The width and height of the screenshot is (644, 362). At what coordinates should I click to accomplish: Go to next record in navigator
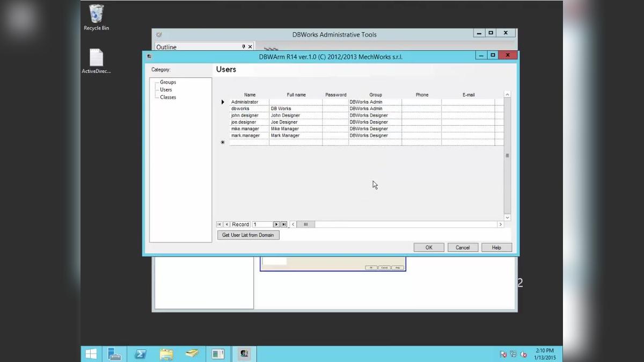tap(277, 225)
